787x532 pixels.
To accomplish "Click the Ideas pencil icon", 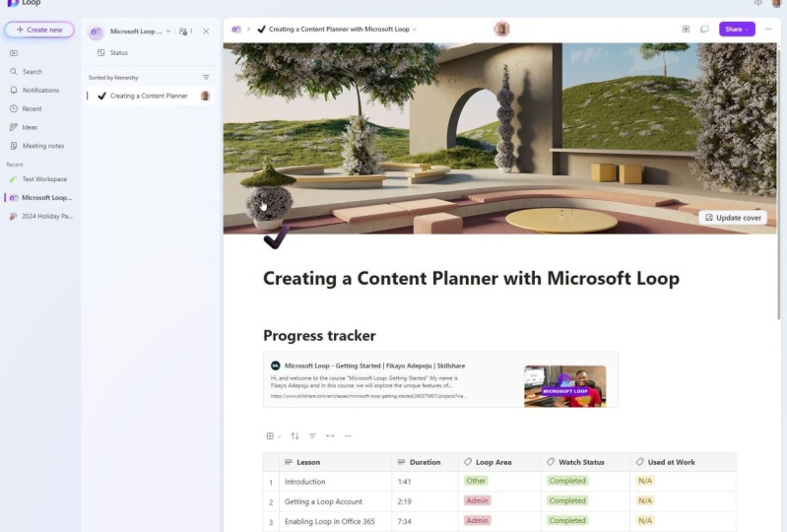I will click(x=14, y=127).
